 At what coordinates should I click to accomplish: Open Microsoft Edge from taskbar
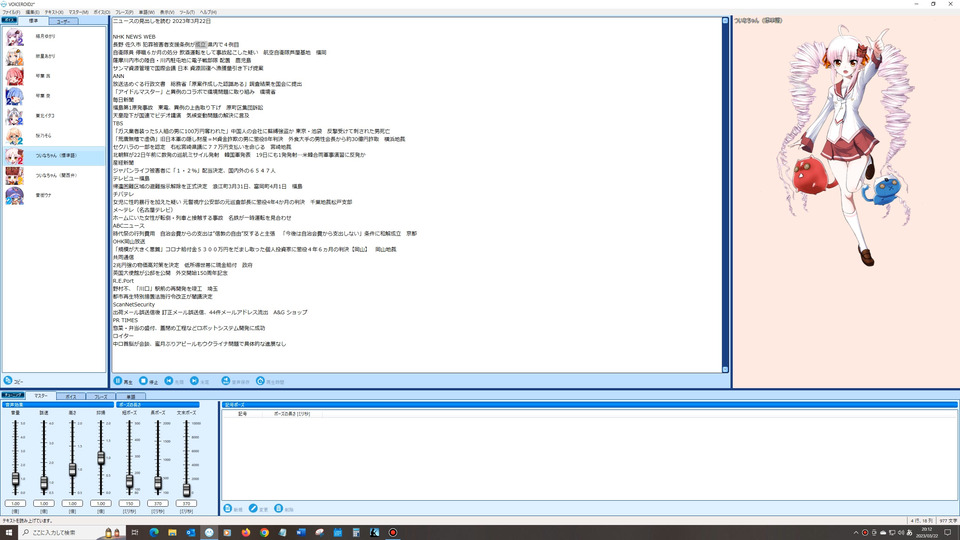coord(154,533)
